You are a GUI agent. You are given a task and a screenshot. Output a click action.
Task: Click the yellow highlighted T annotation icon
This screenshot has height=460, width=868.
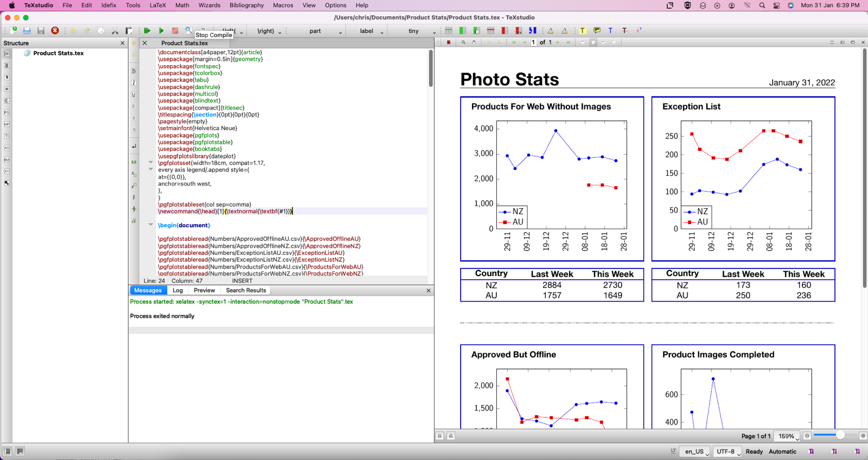point(582,31)
